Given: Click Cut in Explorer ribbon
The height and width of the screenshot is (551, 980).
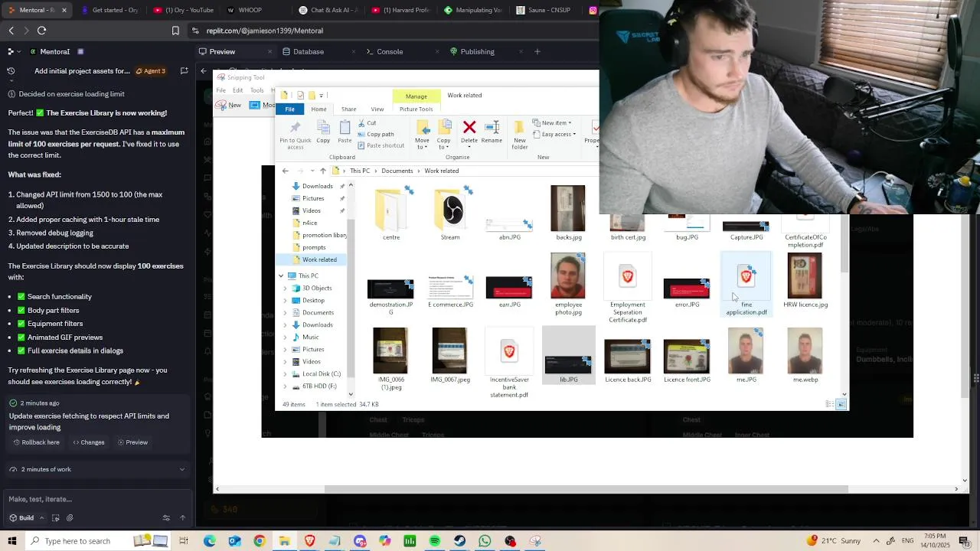Looking at the screenshot, I should [x=366, y=123].
